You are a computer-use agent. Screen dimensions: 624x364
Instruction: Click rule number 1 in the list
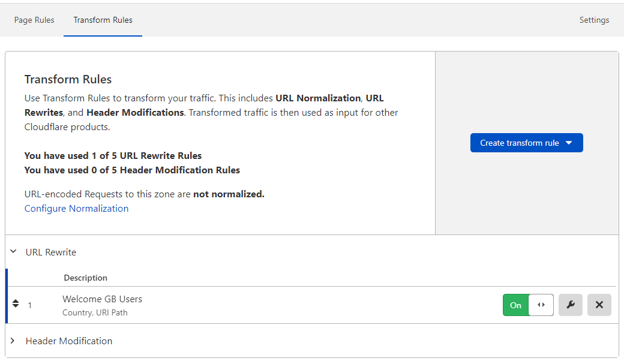click(x=30, y=305)
